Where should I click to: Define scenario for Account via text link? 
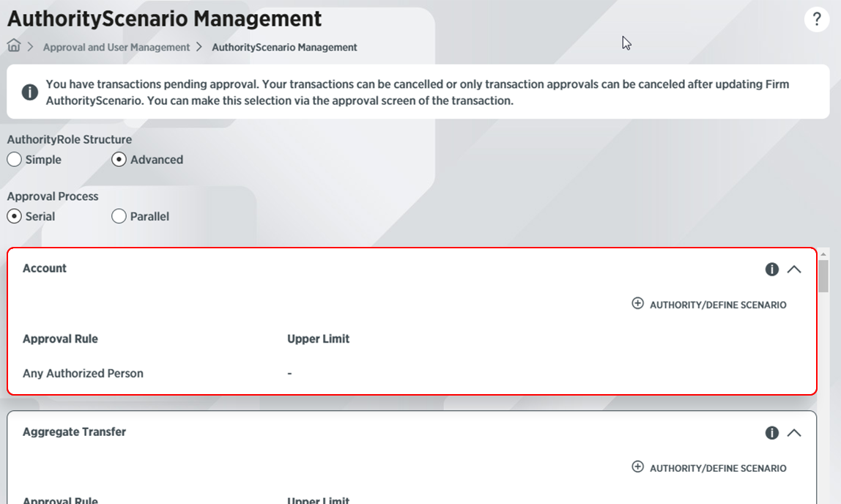pyautogui.click(x=718, y=305)
